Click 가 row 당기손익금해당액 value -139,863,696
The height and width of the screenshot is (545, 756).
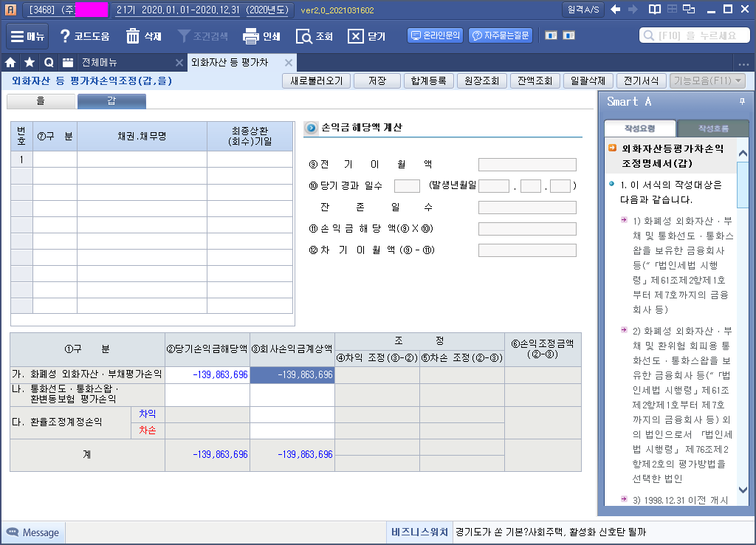click(207, 374)
